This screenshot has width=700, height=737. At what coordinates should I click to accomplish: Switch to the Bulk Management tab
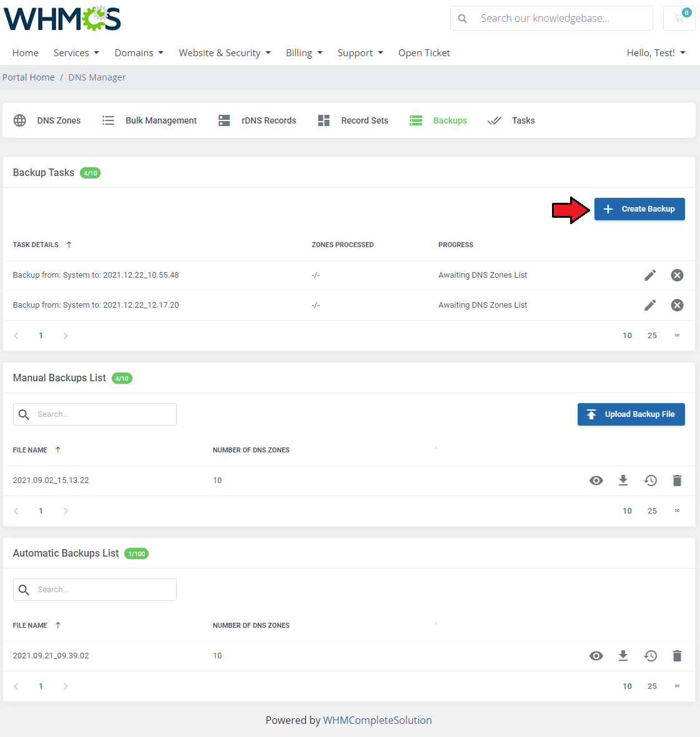click(x=149, y=120)
